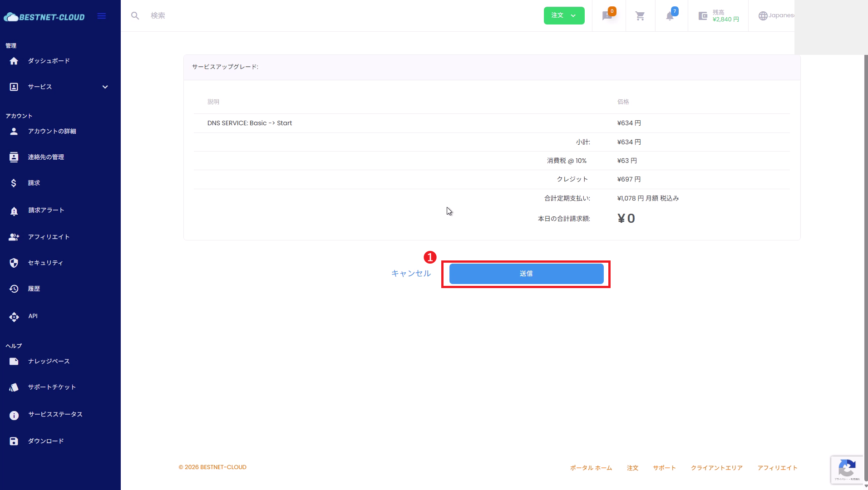This screenshot has height=490, width=868.
Task: Go to ダッシュボード in sidebar
Action: (x=49, y=61)
